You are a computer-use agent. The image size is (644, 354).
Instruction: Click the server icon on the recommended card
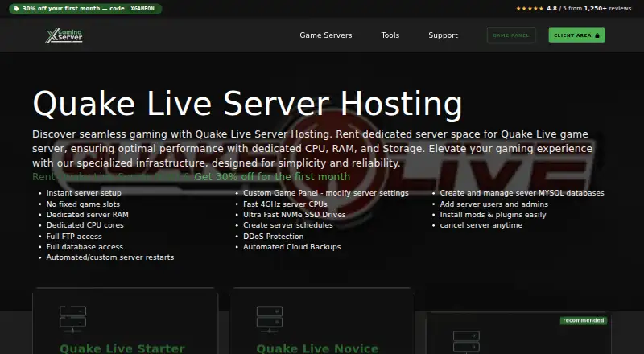[466, 342]
